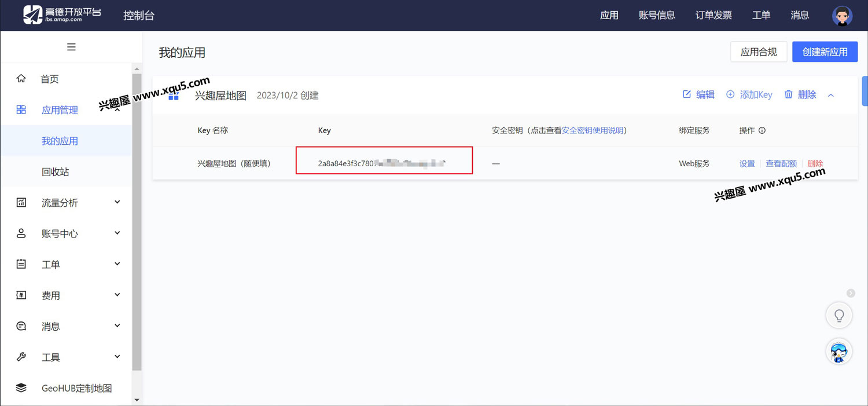Click 查看配额 in the key row
The image size is (868, 406).
[x=781, y=163]
